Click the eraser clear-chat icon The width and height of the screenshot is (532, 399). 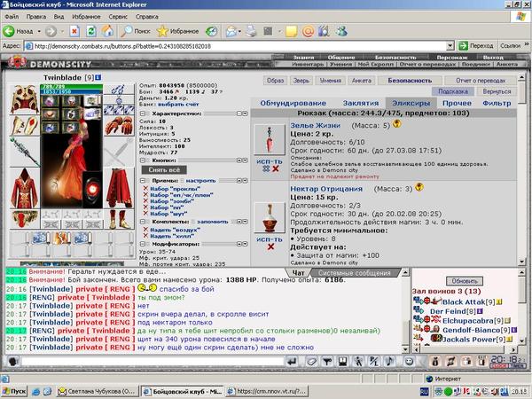(x=311, y=362)
